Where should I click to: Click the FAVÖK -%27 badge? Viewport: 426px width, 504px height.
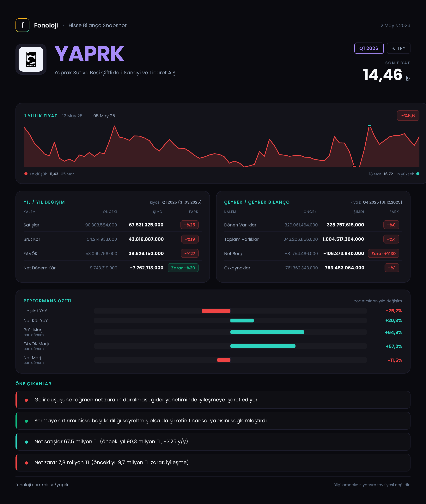pyautogui.click(x=190, y=253)
